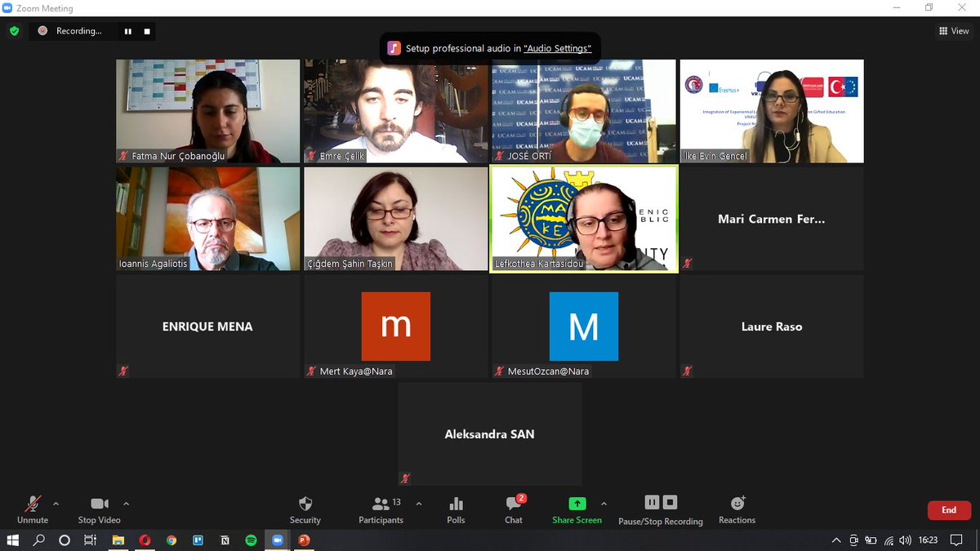
Task: Expand share options arrow beside Share Screen
Action: (x=604, y=504)
